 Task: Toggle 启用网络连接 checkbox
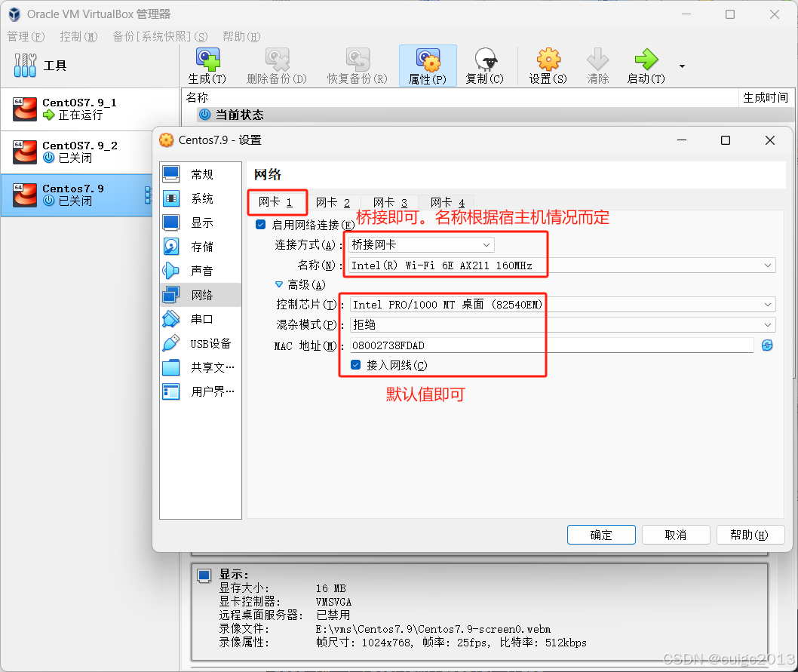tap(260, 225)
